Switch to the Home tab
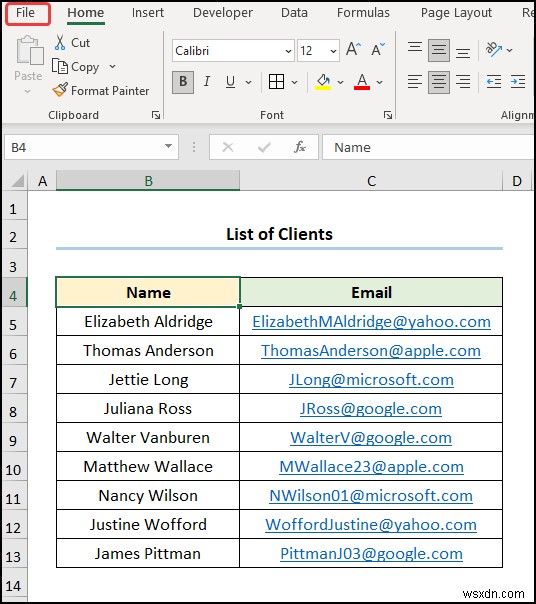The width and height of the screenshot is (536, 604). (x=86, y=13)
